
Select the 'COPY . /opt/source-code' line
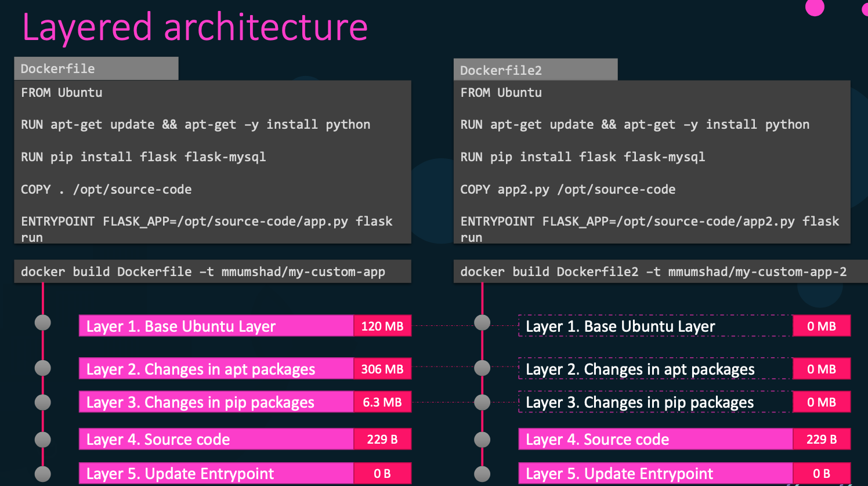[x=106, y=190]
